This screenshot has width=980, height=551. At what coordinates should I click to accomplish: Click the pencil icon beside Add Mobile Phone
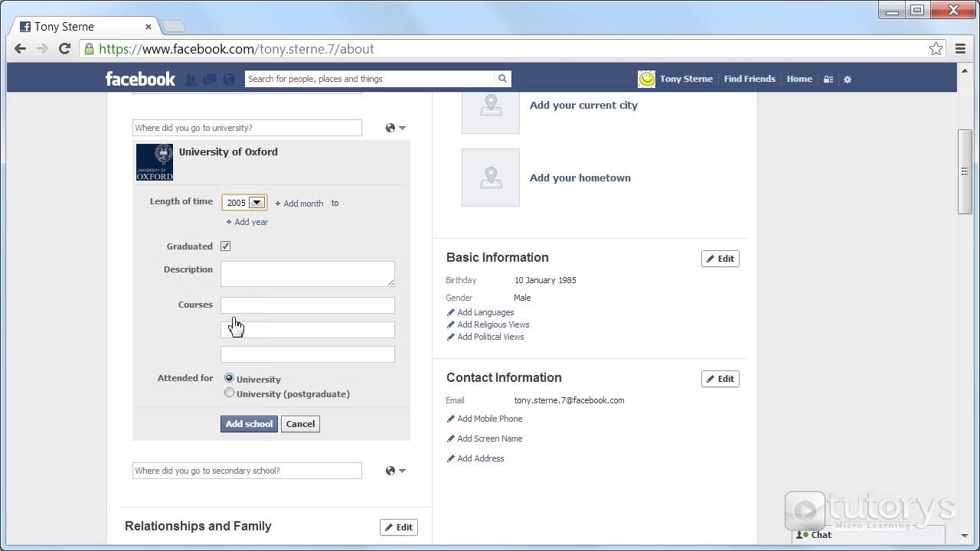click(451, 419)
